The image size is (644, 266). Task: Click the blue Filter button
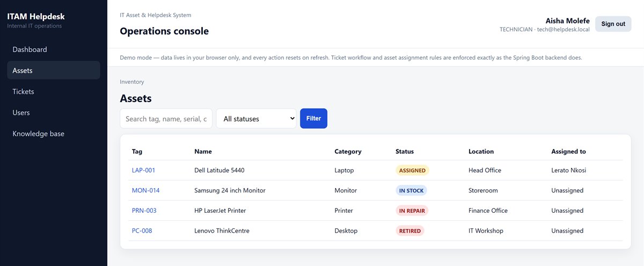(x=313, y=118)
